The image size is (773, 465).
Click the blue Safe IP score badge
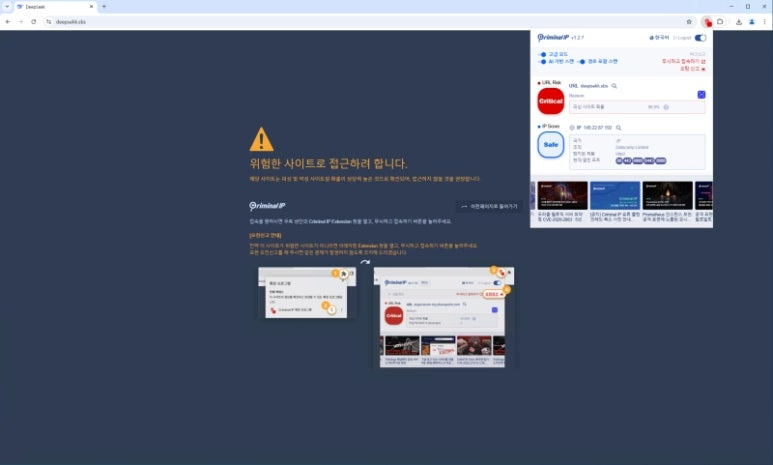coord(551,145)
